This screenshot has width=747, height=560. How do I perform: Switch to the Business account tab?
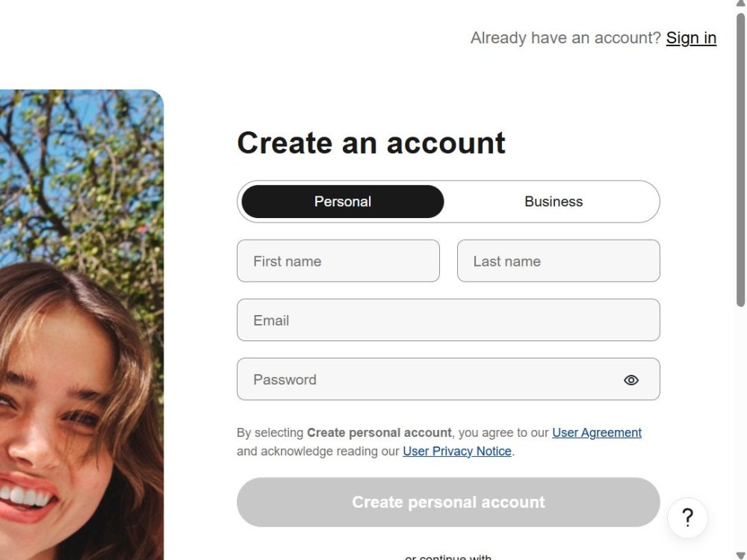pos(554,202)
